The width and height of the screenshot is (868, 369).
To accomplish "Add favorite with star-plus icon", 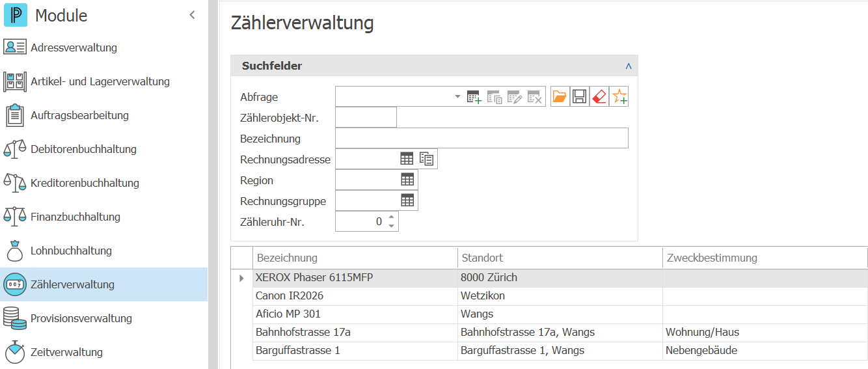I will [x=619, y=97].
